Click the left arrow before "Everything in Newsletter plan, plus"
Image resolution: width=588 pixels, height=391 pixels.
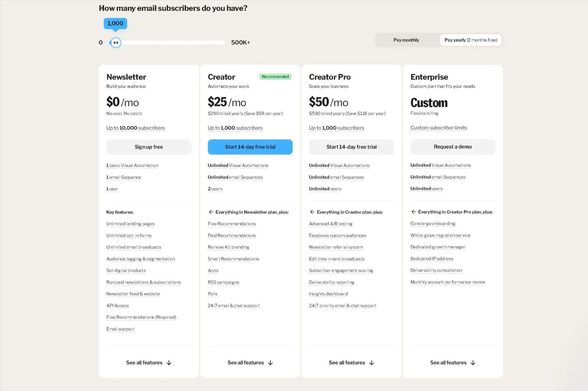pos(211,212)
